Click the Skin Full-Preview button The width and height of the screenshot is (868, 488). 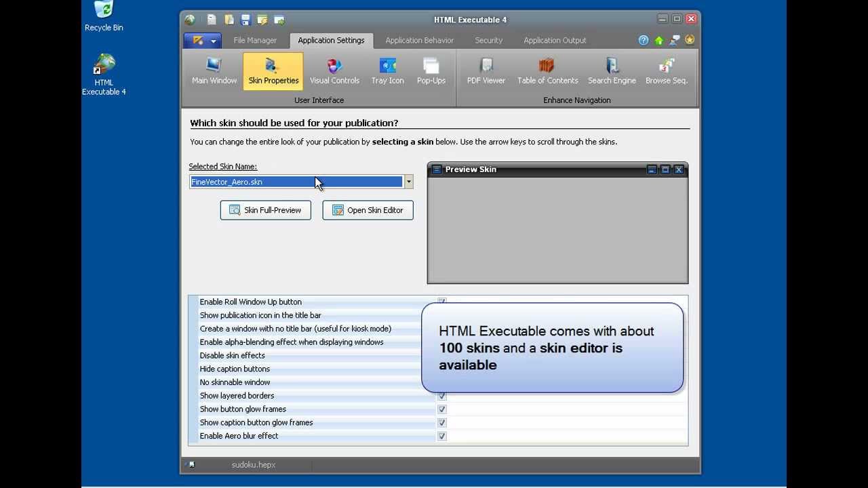click(x=265, y=210)
